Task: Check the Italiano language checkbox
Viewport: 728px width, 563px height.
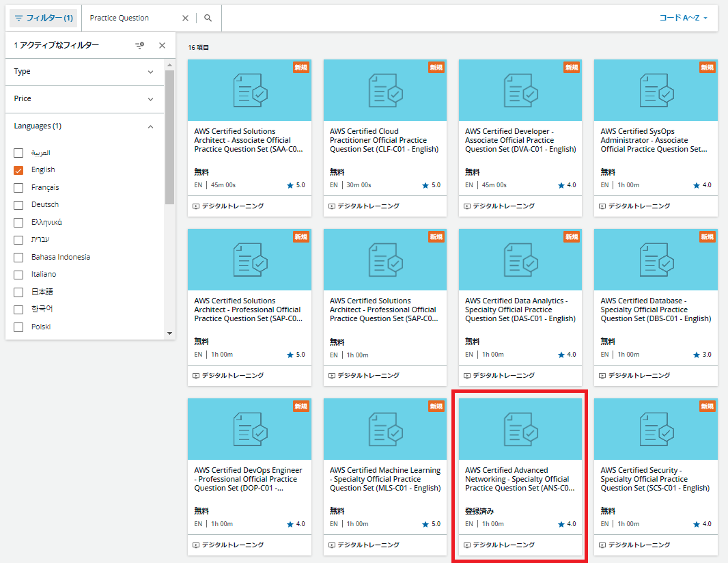Action: (18, 275)
